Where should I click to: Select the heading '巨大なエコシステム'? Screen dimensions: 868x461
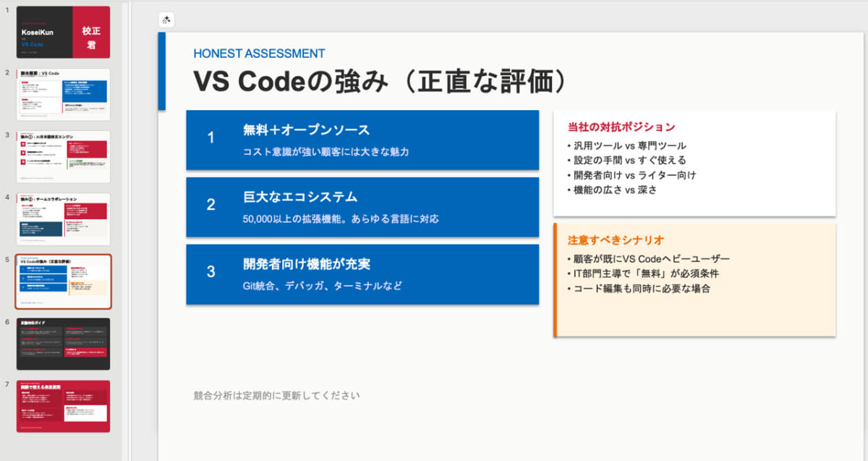(300, 197)
